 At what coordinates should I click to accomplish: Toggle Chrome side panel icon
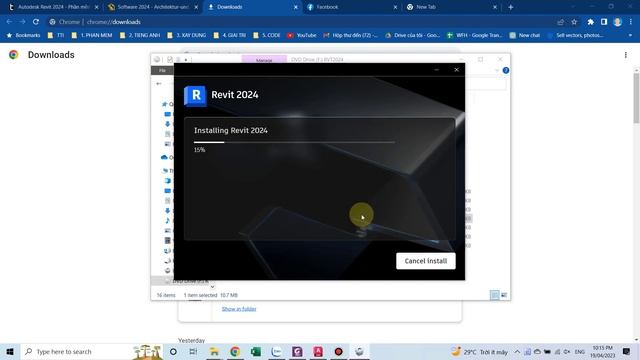[604, 22]
